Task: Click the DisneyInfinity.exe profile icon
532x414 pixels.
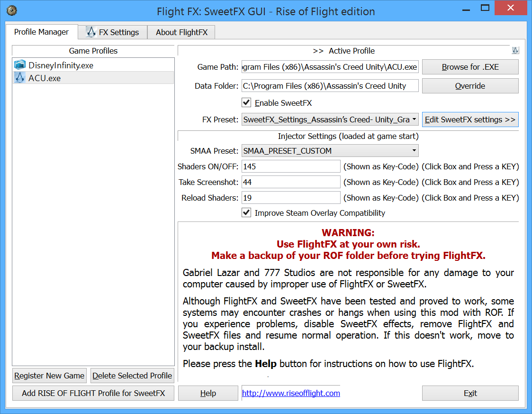Action: click(20, 65)
